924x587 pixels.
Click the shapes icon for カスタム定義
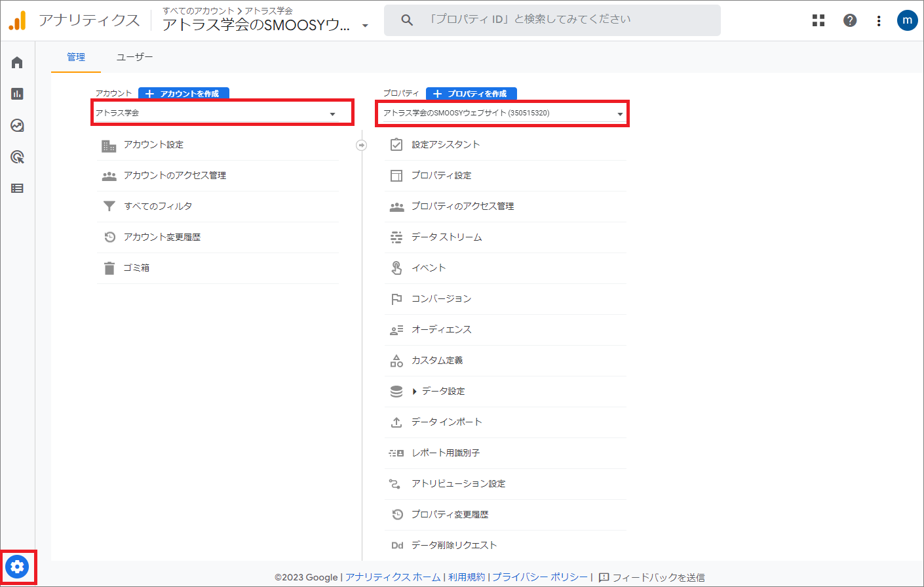(x=396, y=361)
